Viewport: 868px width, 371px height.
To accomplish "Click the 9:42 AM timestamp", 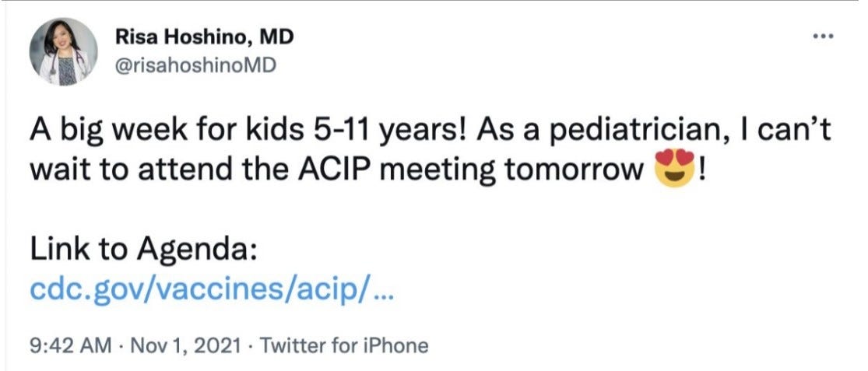I will (70, 346).
